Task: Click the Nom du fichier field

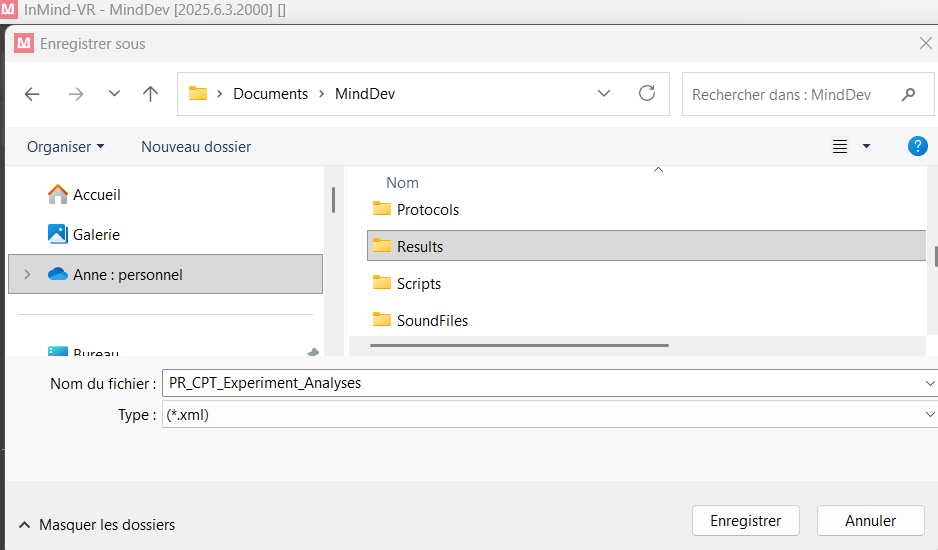Action: coord(540,383)
